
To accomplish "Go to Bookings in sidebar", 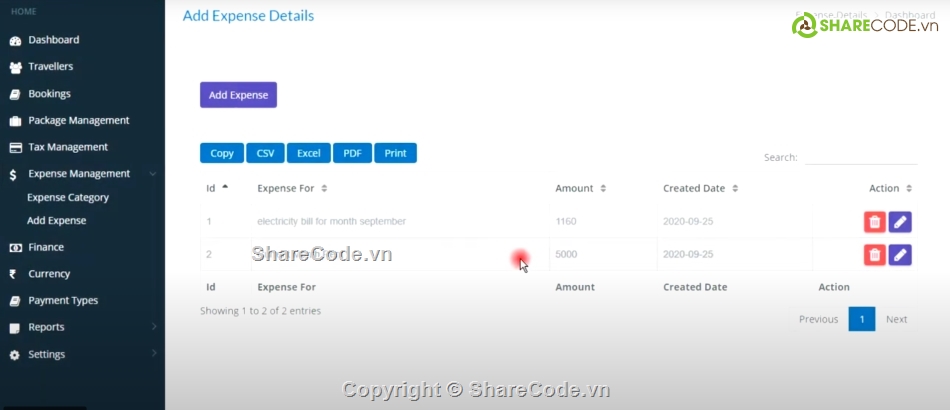I will [x=49, y=94].
